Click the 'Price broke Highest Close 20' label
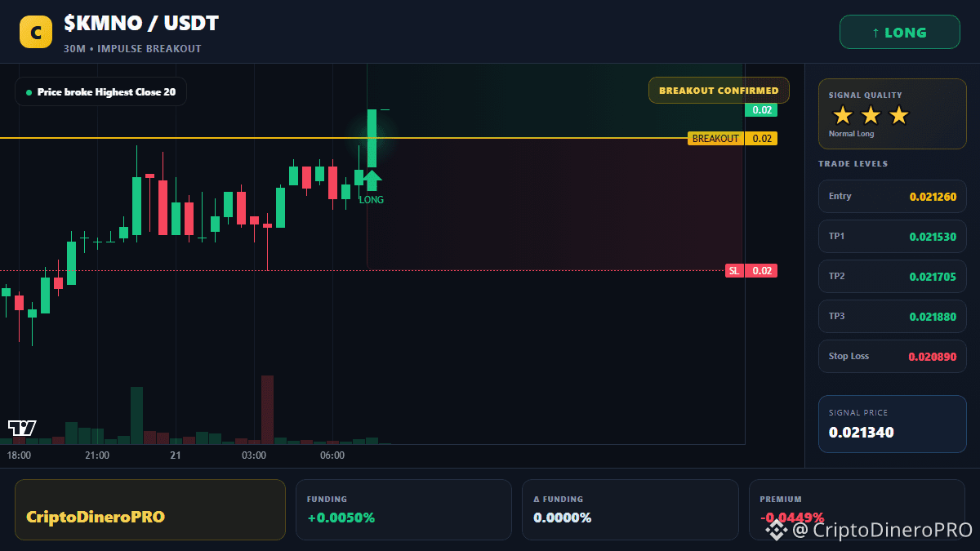Viewport: 980px width, 551px height. pyautogui.click(x=100, y=92)
